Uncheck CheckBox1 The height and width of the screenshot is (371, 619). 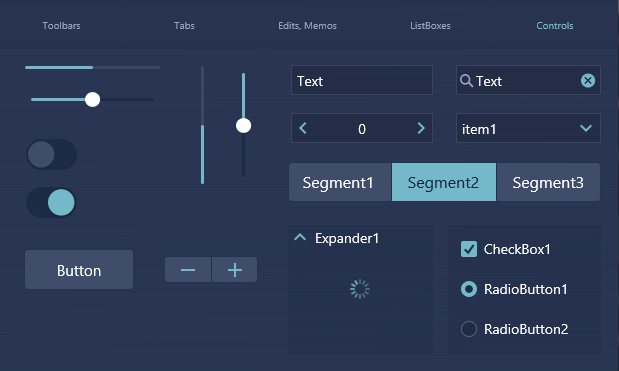click(469, 249)
